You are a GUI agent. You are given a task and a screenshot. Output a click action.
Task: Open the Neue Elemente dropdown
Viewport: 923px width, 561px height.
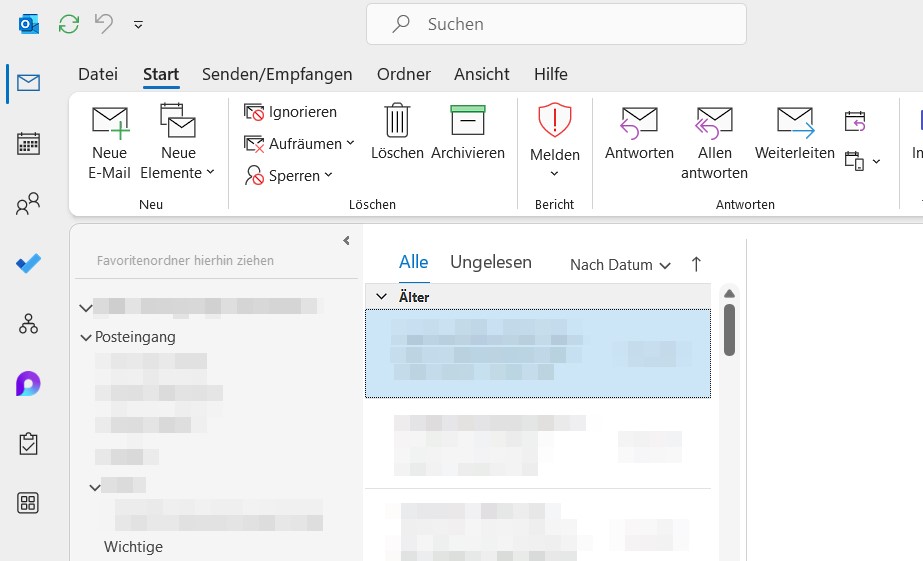178,143
